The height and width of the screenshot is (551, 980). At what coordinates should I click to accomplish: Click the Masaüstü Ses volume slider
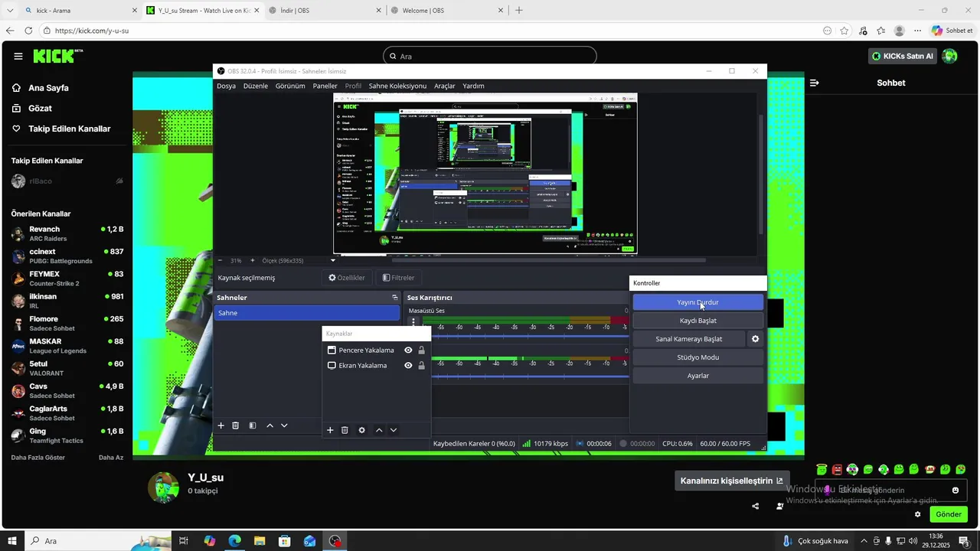point(530,336)
